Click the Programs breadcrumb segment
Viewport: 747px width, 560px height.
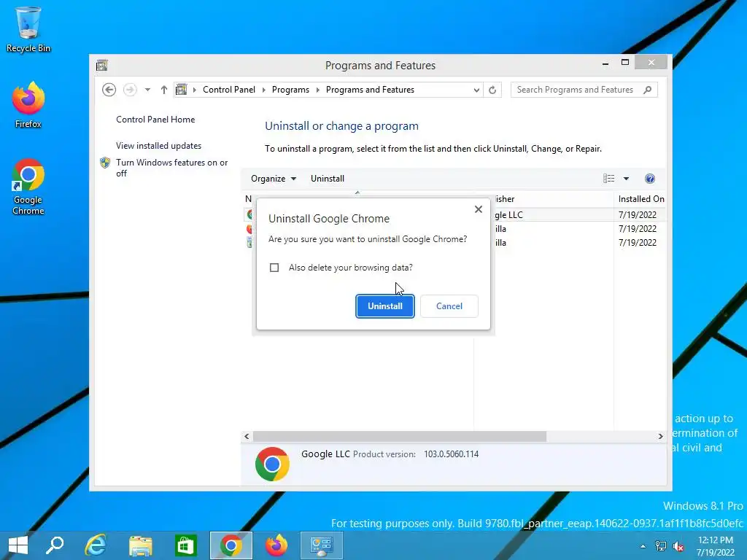tap(290, 90)
